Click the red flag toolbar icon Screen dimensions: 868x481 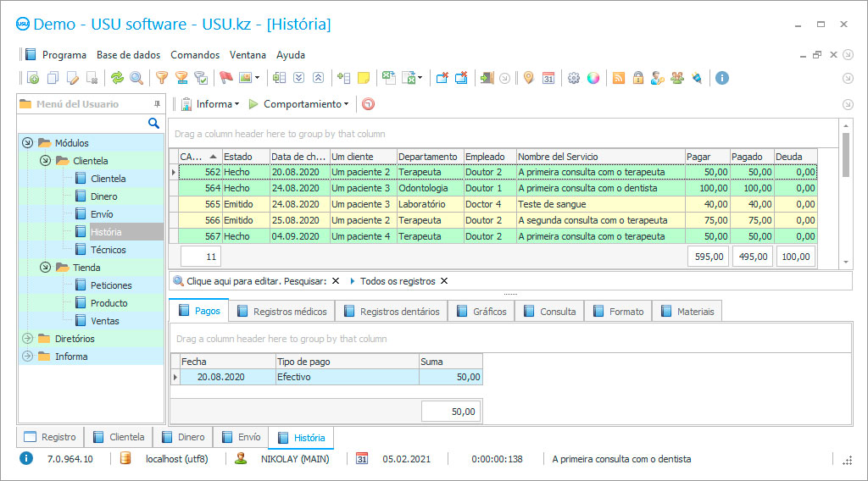225,78
